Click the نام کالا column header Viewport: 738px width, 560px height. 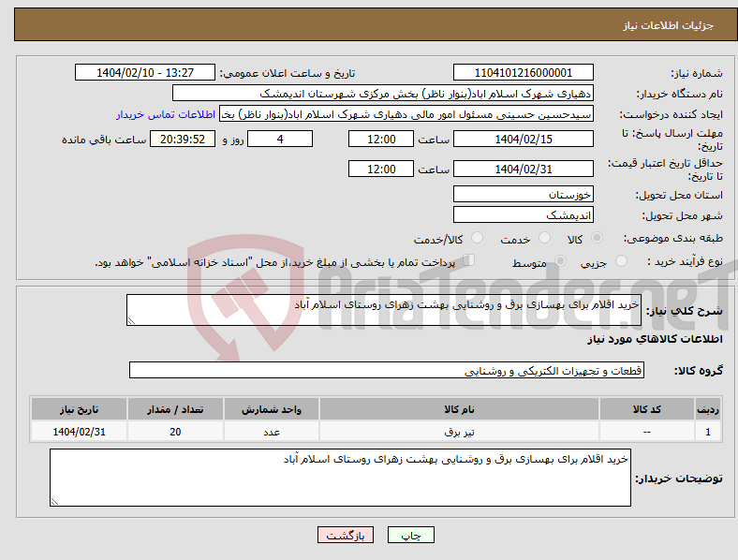[459, 409]
